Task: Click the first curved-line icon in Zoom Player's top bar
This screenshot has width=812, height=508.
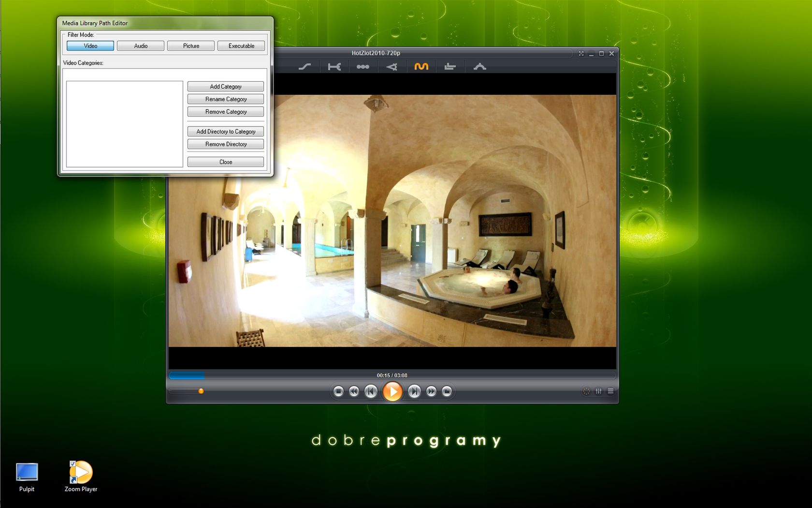Action: click(304, 67)
